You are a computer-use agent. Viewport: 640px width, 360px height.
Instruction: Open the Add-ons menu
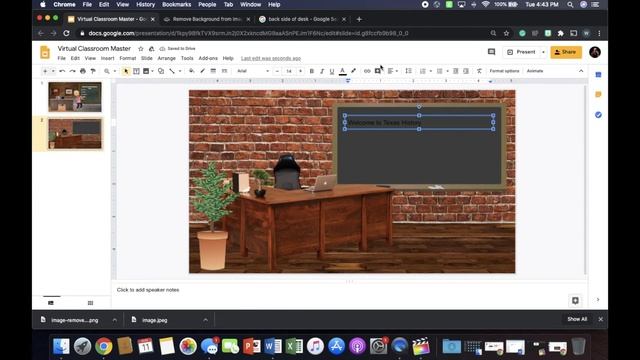tap(208, 58)
